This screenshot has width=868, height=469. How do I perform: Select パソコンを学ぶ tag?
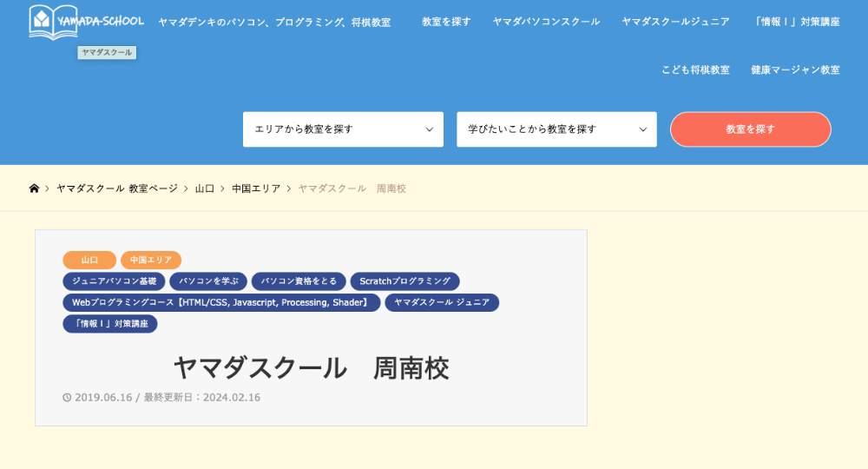point(208,281)
